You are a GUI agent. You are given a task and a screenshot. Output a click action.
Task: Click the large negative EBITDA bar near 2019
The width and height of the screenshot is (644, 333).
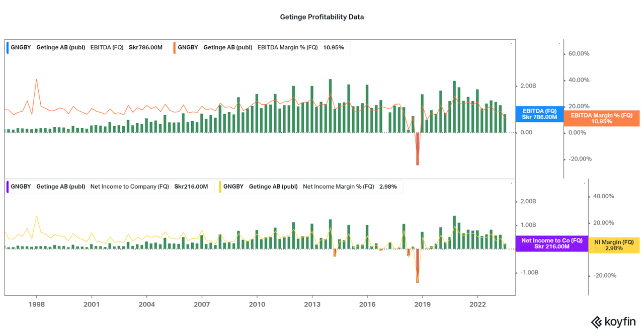tap(417, 148)
